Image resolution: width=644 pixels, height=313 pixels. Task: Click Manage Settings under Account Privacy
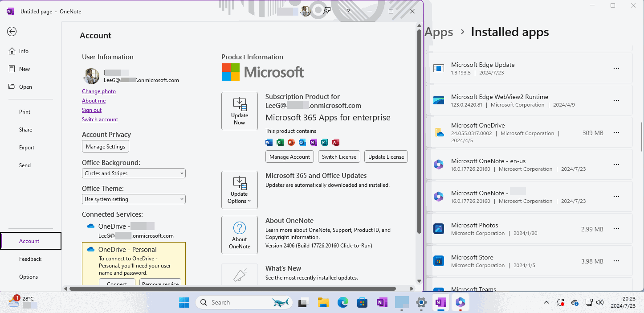[x=106, y=147]
